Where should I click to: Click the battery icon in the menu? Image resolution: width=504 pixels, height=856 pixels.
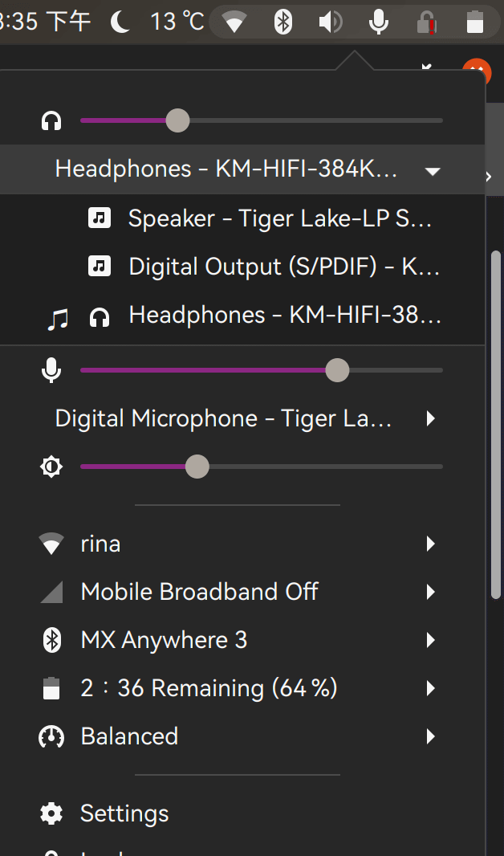click(51, 688)
